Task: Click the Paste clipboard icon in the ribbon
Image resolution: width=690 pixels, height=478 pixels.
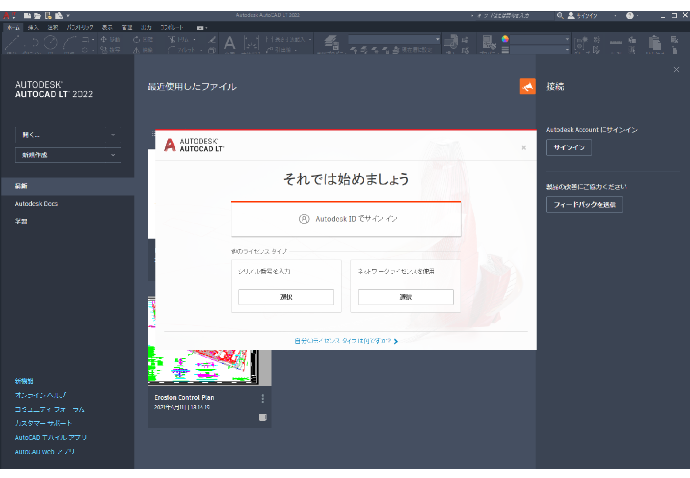Action: click(655, 43)
